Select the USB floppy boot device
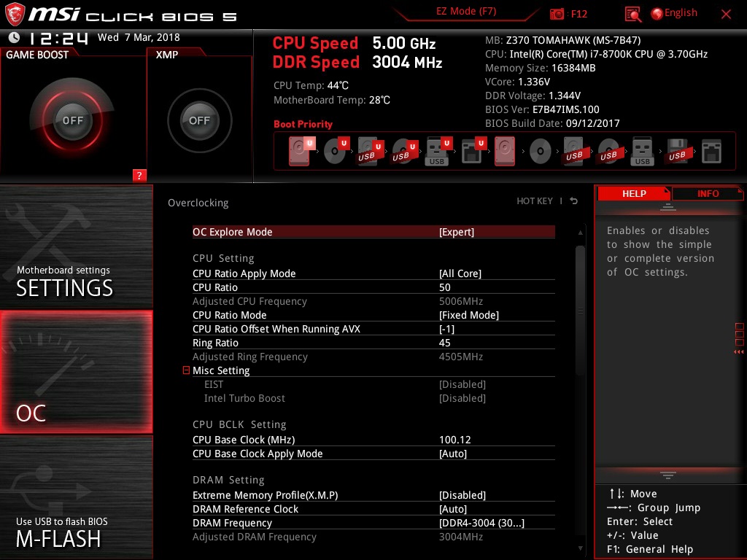Viewport: 747px width, 560px height. click(x=677, y=151)
